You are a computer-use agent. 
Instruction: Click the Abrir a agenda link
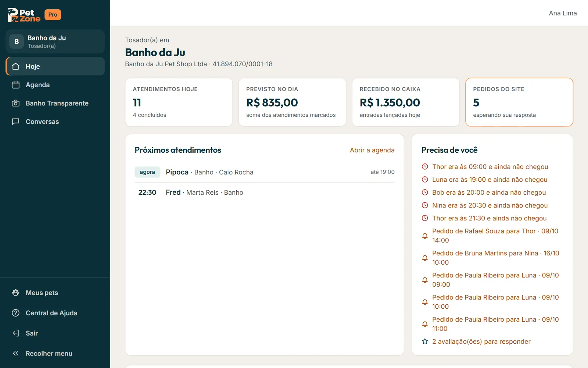pyautogui.click(x=372, y=150)
